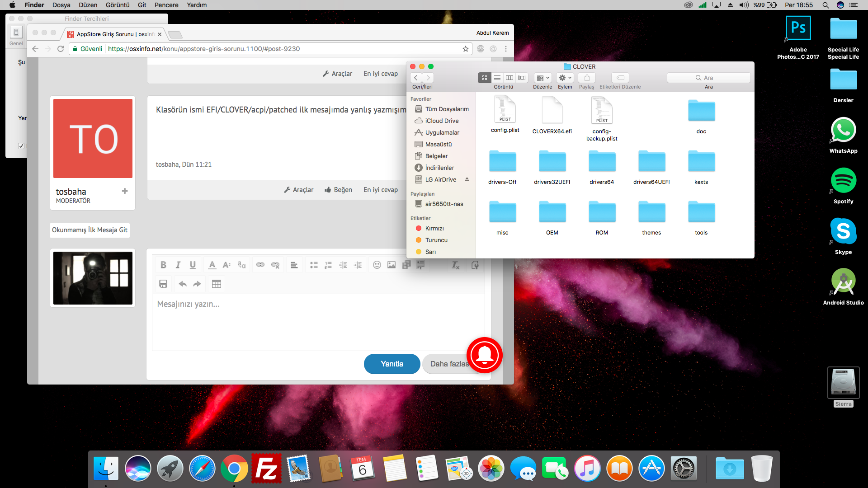
Task: Click the red notification bell button
Action: point(485,355)
